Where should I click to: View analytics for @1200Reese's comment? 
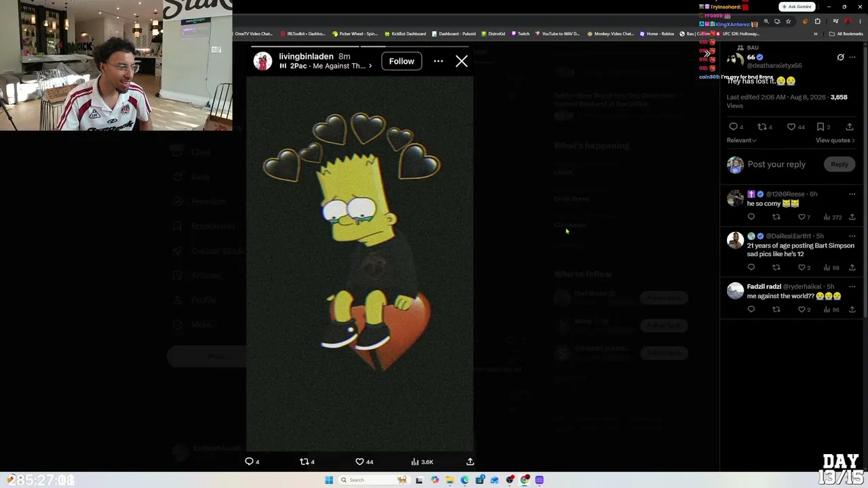[x=832, y=217]
